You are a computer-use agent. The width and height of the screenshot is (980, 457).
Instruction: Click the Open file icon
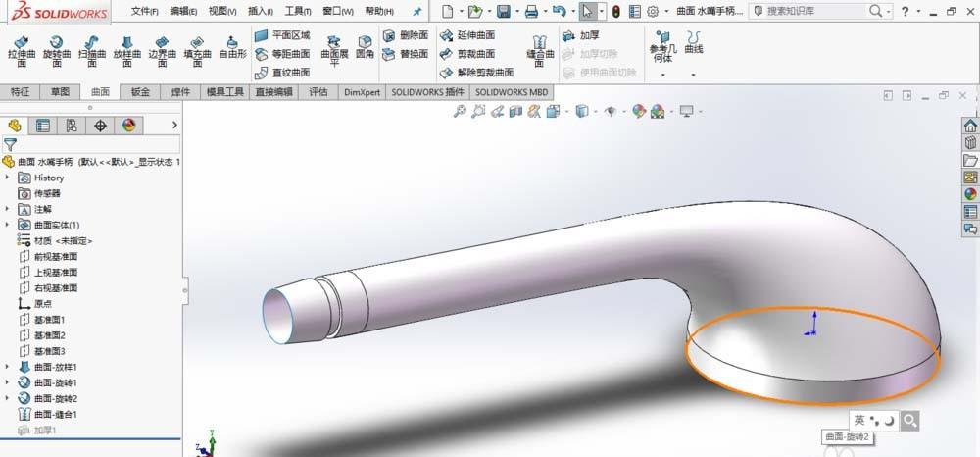(x=475, y=11)
